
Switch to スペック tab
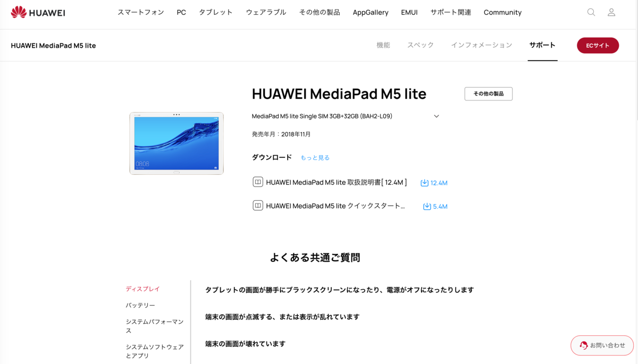(421, 45)
